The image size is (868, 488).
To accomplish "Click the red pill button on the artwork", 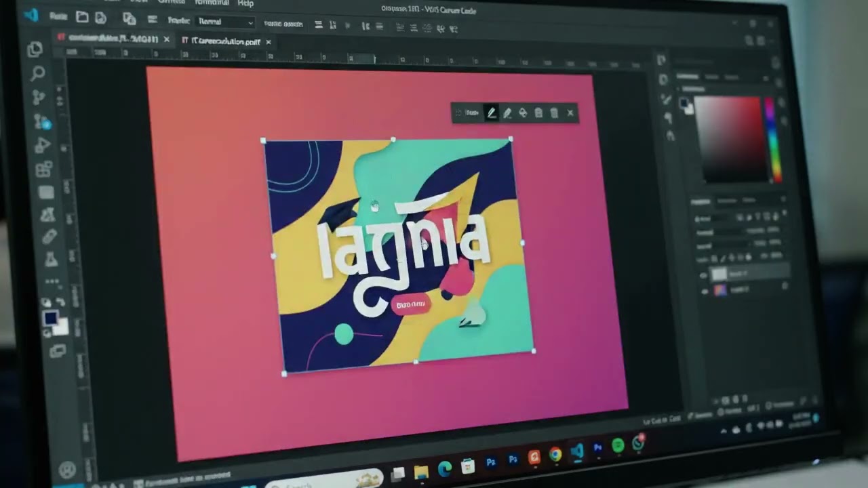I will tap(410, 305).
